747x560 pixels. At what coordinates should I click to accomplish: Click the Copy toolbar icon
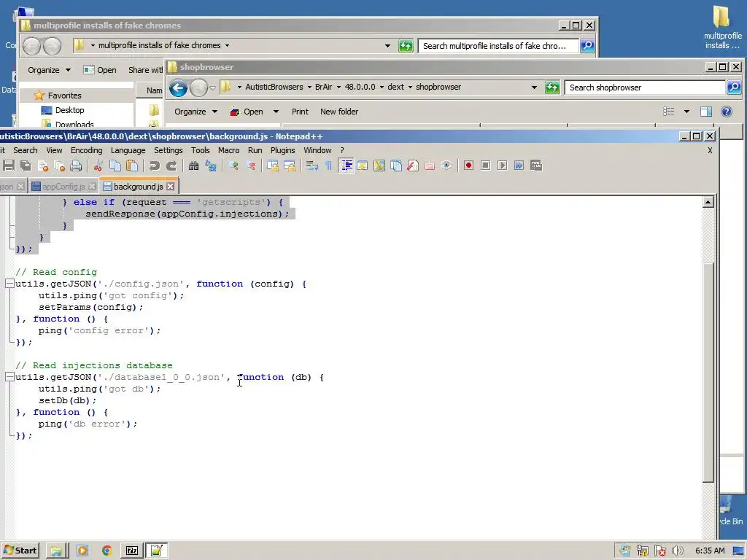coord(115,166)
